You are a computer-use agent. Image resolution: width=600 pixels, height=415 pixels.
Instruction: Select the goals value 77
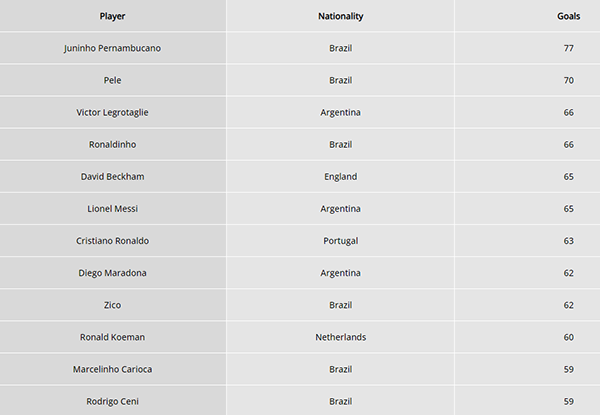(x=568, y=48)
